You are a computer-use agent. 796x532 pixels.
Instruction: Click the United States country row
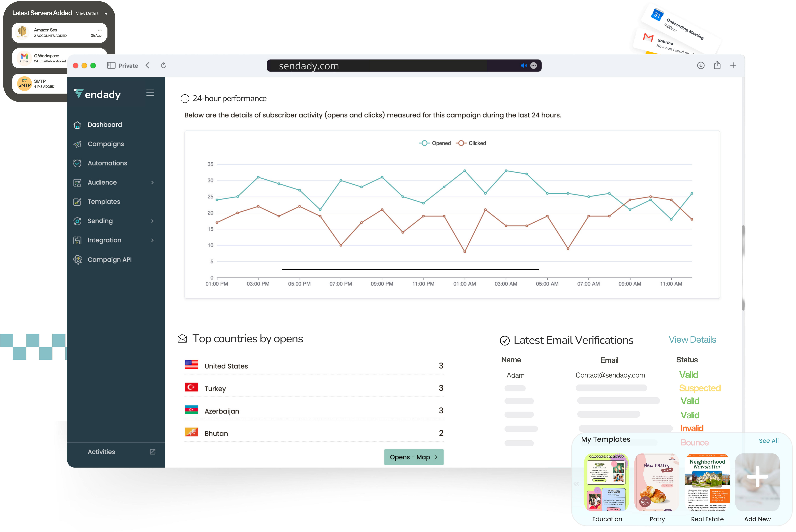coord(314,366)
